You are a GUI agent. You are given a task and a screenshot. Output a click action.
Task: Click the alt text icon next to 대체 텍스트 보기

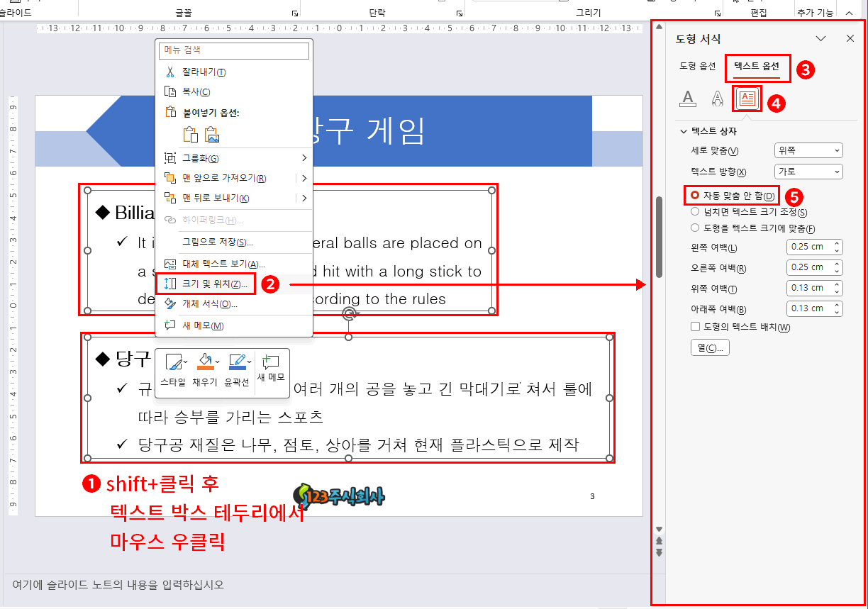click(x=169, y=263)
